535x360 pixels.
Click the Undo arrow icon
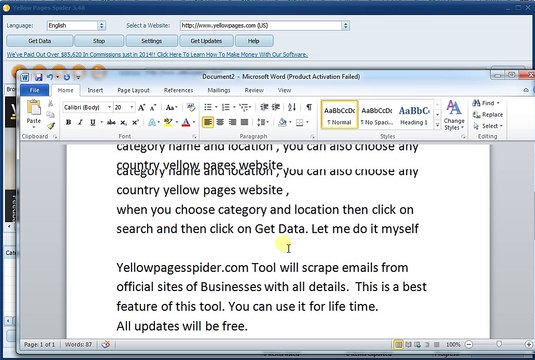pyautogui.click(x=50, y=77)
